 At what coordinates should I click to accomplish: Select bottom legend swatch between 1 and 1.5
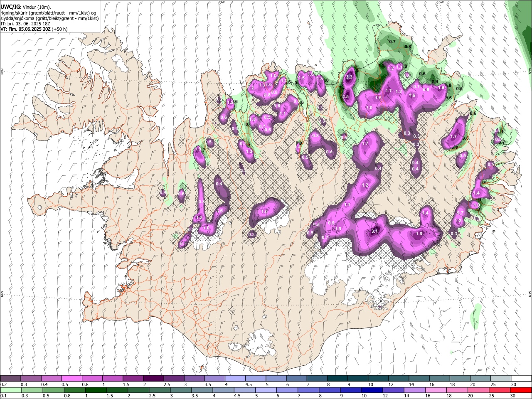click(96, 390)
